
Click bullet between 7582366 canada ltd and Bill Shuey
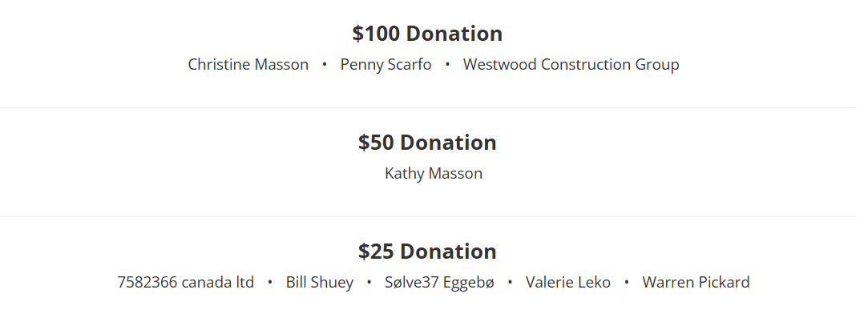click(x=270, y=282)
